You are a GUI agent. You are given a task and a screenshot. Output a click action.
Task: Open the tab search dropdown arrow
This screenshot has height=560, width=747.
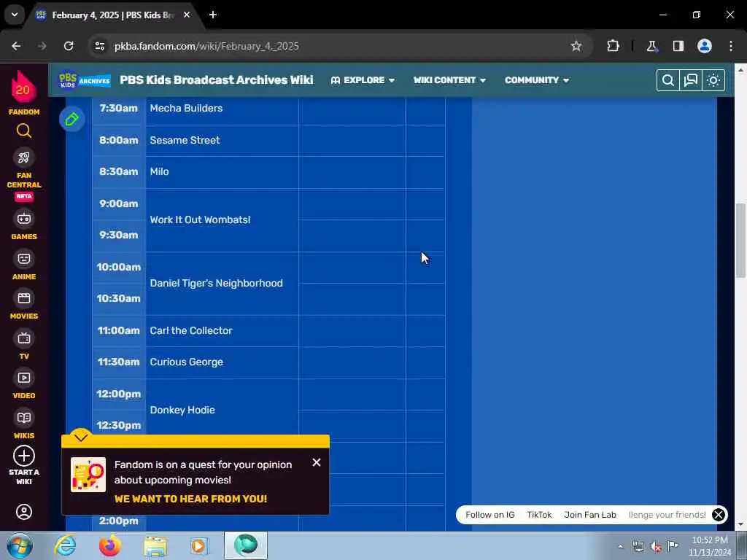[15, 15]
